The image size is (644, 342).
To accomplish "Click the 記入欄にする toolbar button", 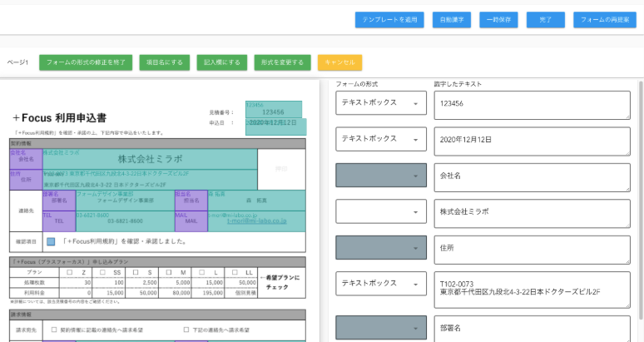I will click(222, 62).
